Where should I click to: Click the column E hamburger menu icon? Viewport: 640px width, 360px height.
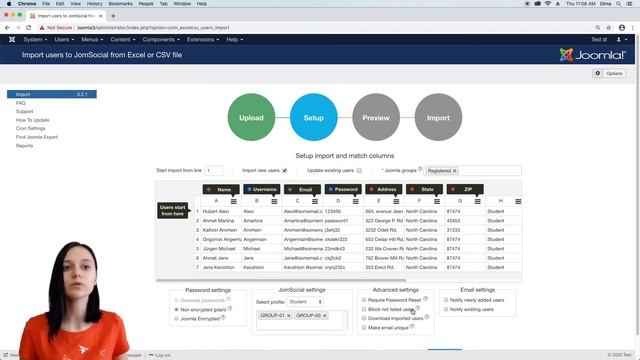pos(396,201)
